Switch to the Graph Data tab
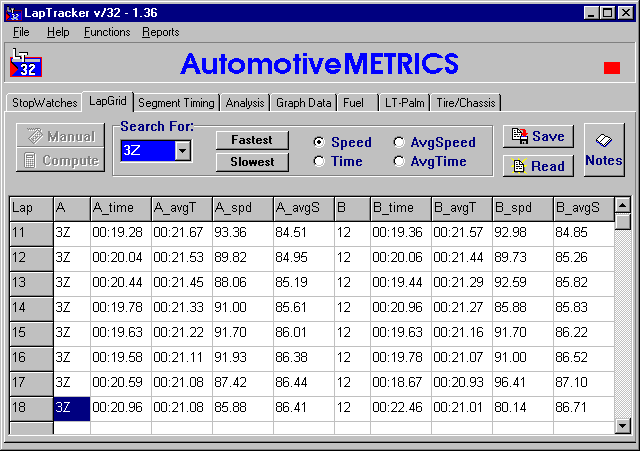Screen dimensions: 640x451 tap(303, 103)
